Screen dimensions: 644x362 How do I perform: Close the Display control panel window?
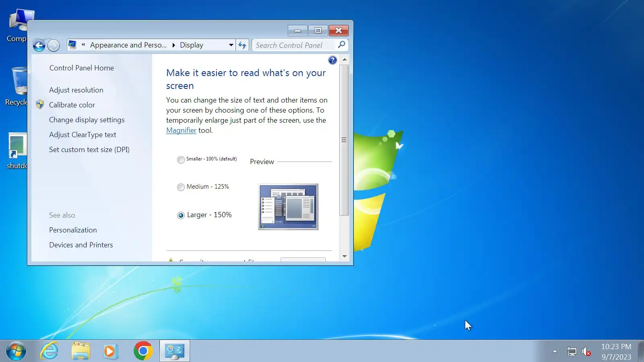[339, 31]
